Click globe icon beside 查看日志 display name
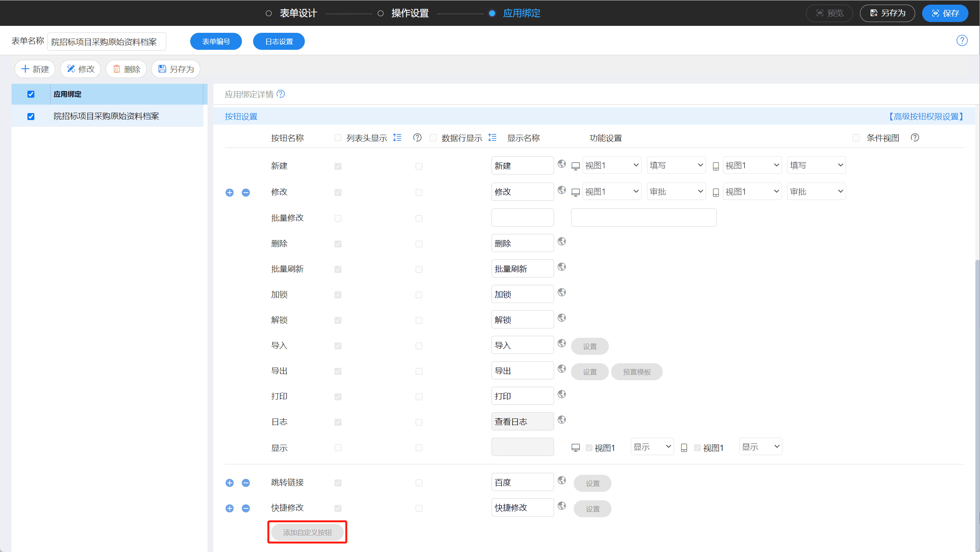Image resolution: width=980 pixels, height=552 pixels. tap(562, 420)
